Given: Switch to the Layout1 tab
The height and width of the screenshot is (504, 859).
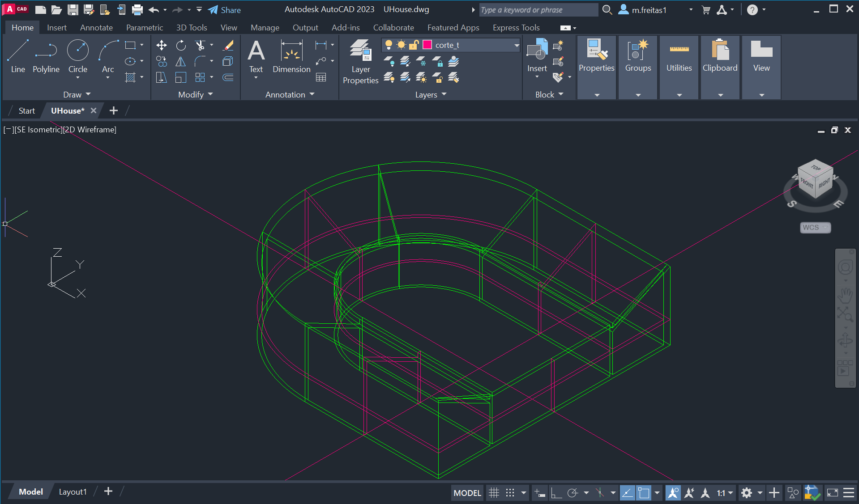Looking at the screenshot, I should coord(73,492).
